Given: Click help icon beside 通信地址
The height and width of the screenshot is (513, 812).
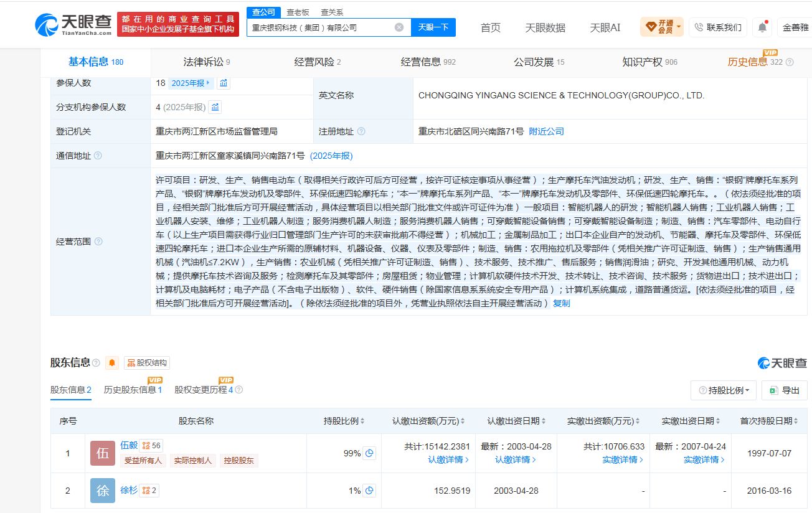Looking at the screenshot, I should point(98,156).
